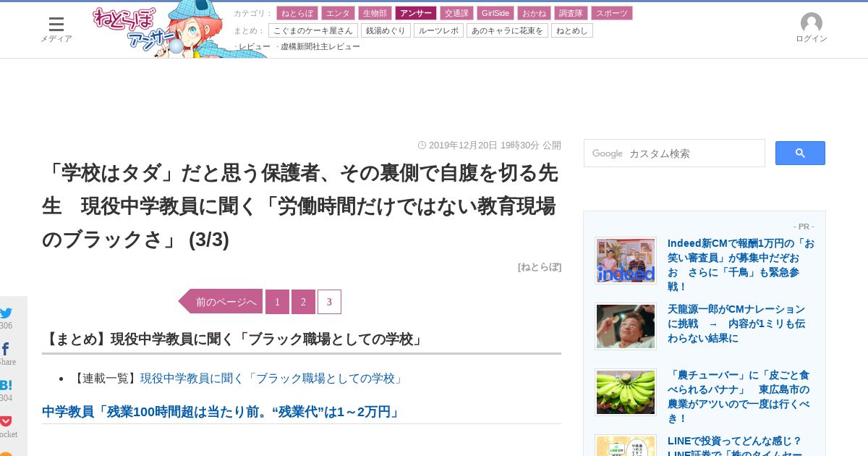The height and width of the screenshot is (456, 868).
Task: Open the Indeed新CM PR article link
Action: tap(741, 265)
